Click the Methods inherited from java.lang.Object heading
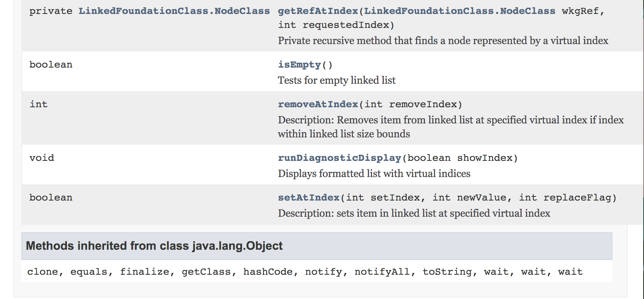 point(154,246)
